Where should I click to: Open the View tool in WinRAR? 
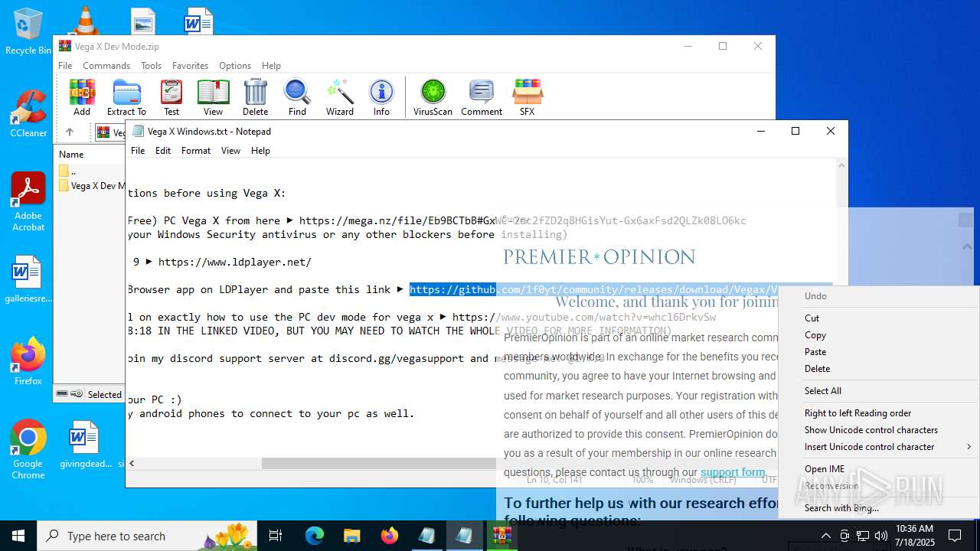tap(214, 97)
